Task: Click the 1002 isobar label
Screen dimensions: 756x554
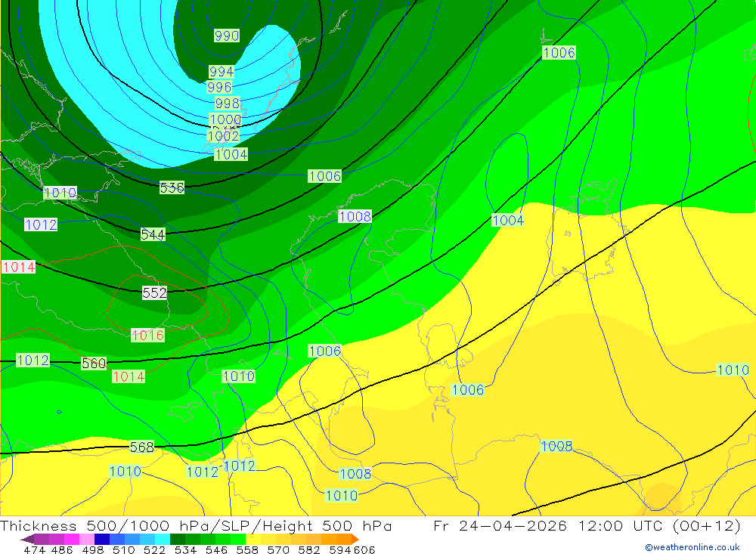Action: coord(223,136)
